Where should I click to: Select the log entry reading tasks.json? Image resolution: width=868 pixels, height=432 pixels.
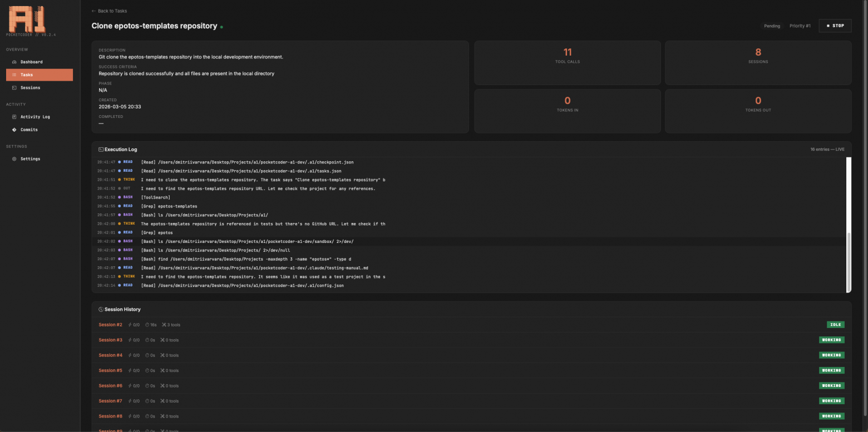469,171
